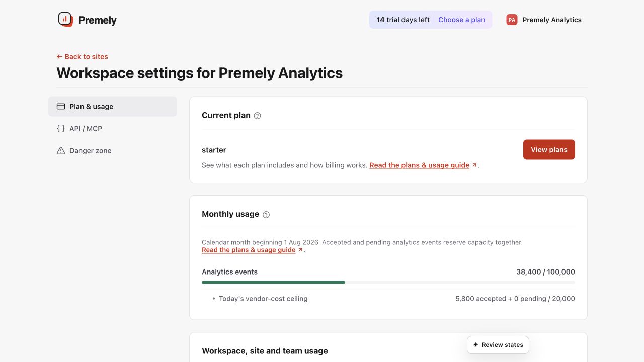Screen dimensions: 644x362
Task: Click the 14 trial days left text
Action: click(x=403, y=20)
